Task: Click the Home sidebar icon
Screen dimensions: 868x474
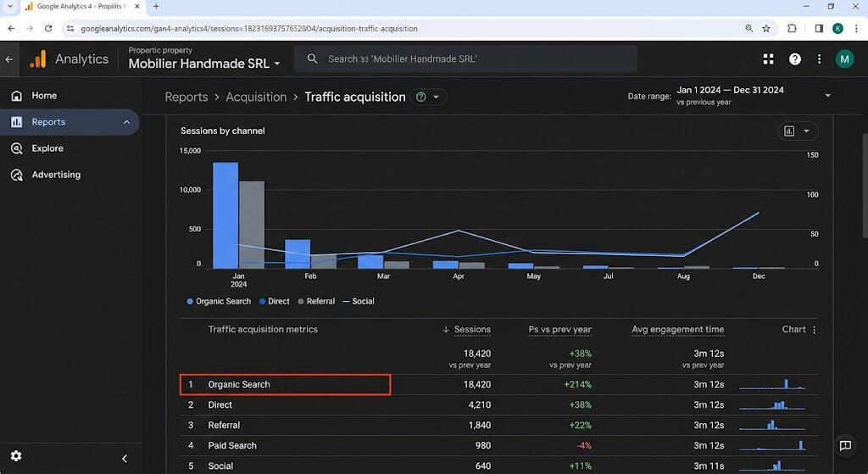Action: point(17,96)
